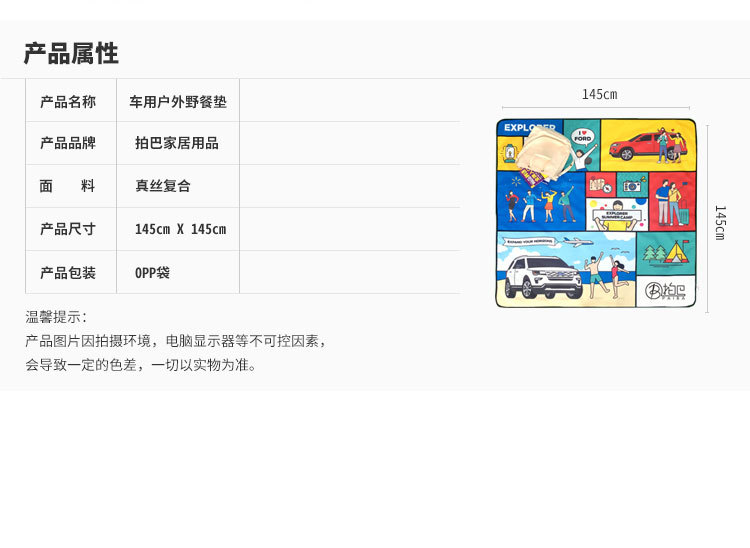This screenshot has width=750, height=548.
Task: Select the lantern icon on the yellow tile
Action: click(x=510, y=153)
